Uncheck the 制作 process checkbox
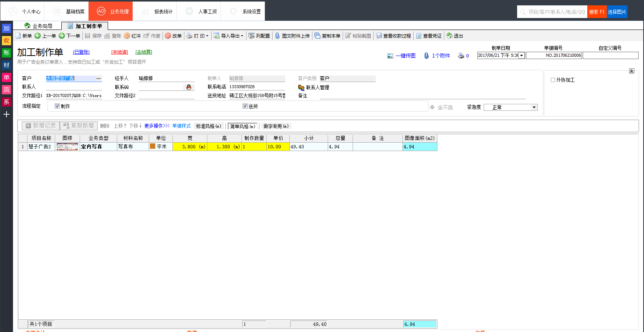 (57, 106)
